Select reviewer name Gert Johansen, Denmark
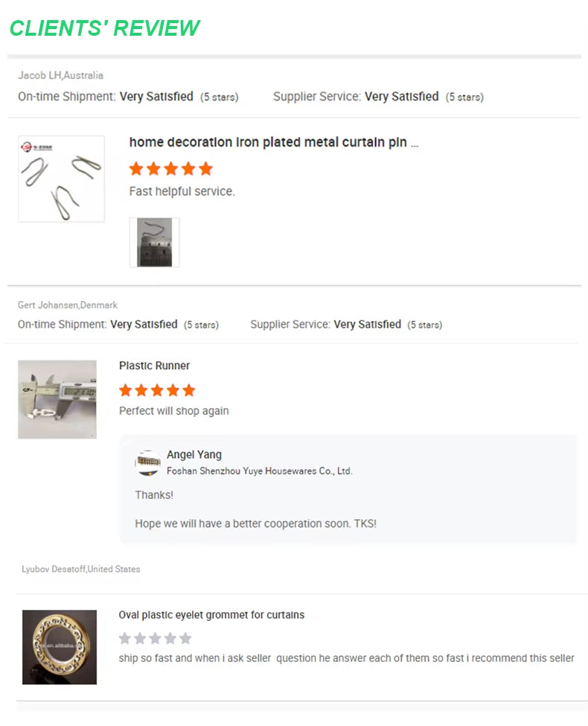 68,305
